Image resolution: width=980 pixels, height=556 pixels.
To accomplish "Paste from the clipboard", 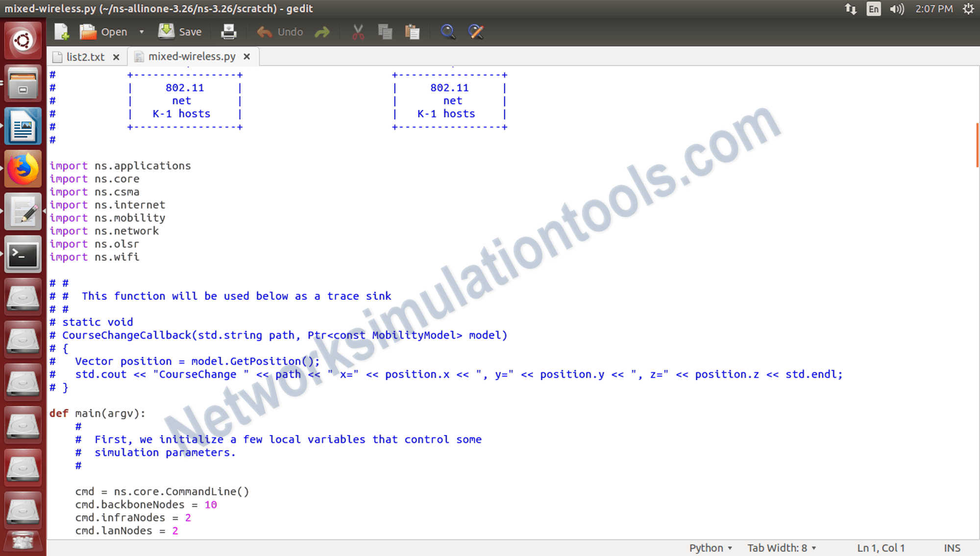I will pos(413,31).
